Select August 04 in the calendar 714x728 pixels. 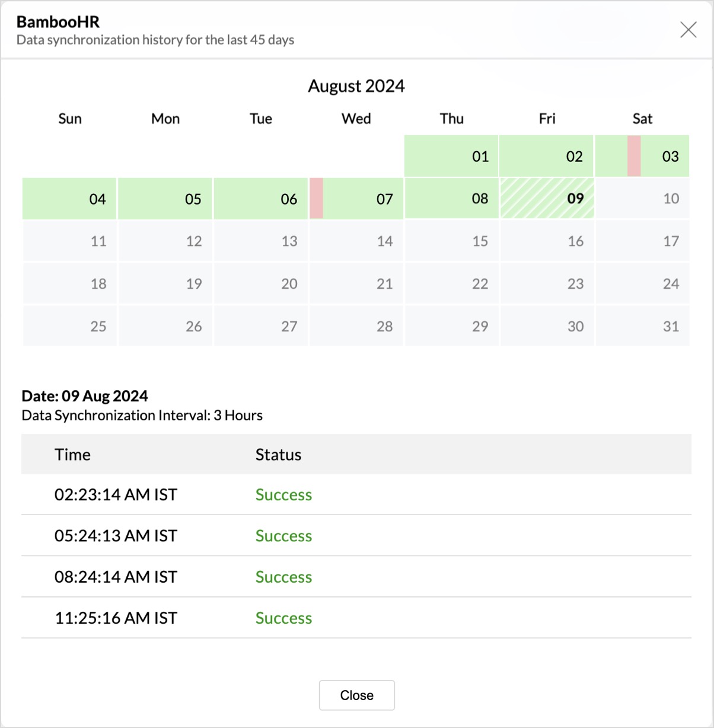(x=69, y=199)
